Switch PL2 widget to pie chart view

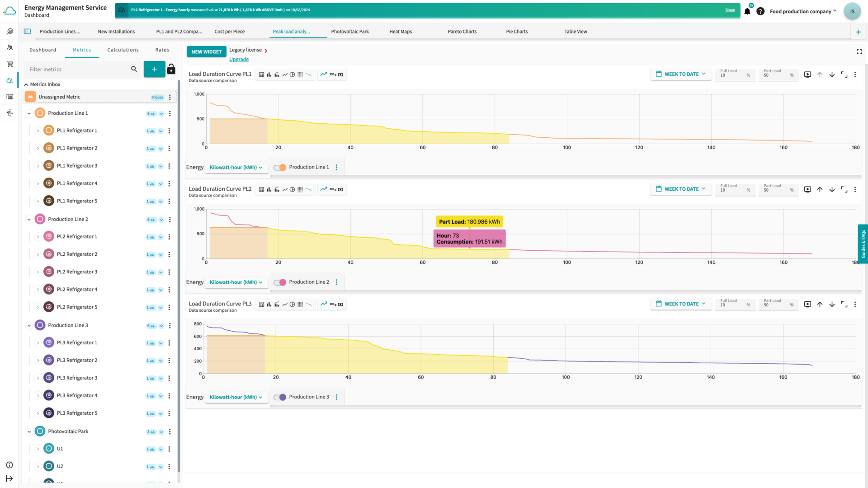[x=292, y=190]
